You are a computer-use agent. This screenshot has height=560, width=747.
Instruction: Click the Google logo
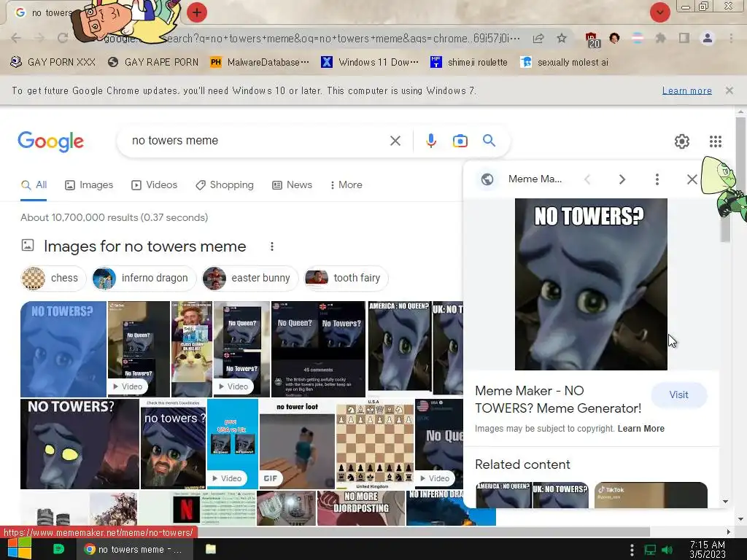[50, 141]
